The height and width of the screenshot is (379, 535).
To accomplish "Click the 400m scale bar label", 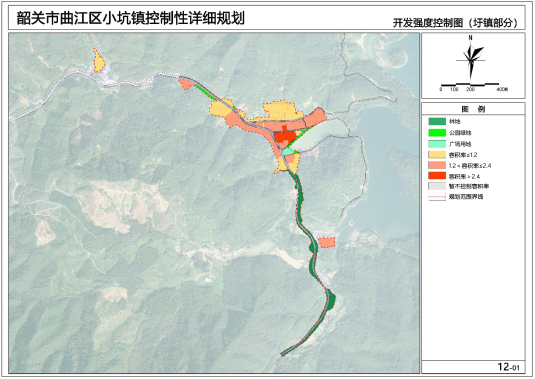I will [x=502, y=89].
